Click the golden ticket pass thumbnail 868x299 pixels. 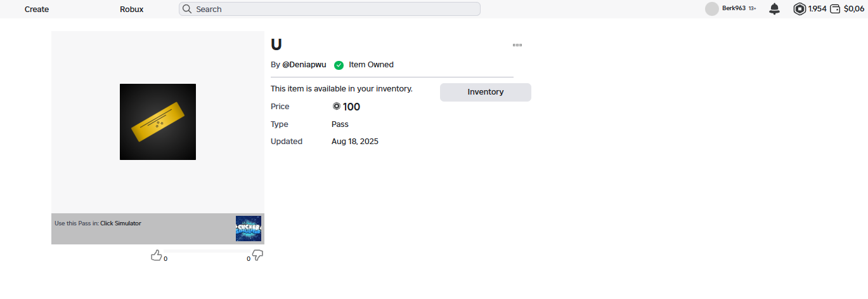coord(158,122)
